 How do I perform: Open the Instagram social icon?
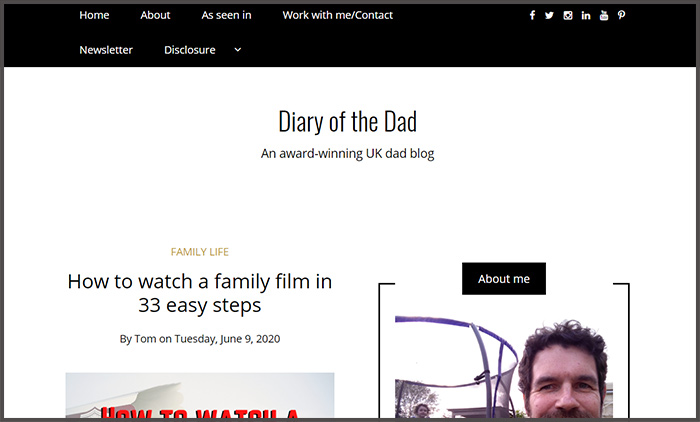(x=568, y=16)
